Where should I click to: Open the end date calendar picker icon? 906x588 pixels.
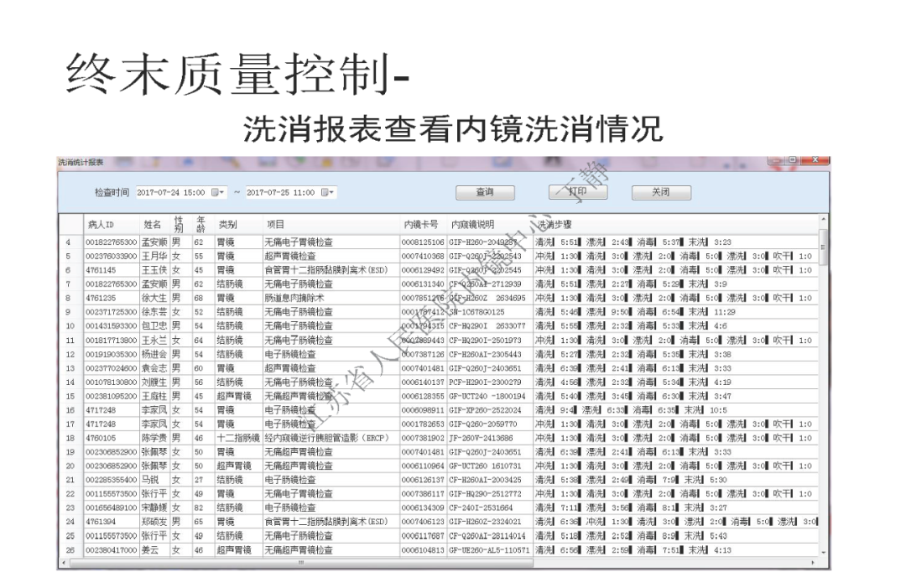(x=324, y=191)
